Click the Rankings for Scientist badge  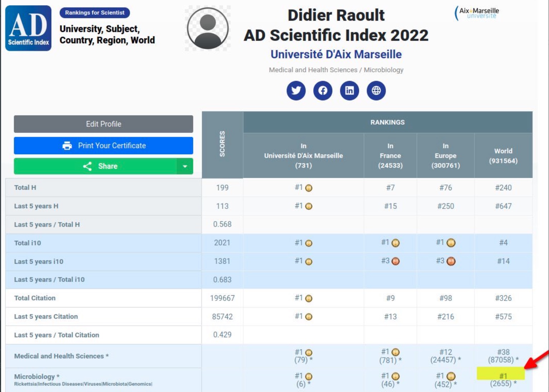[95, 13]
